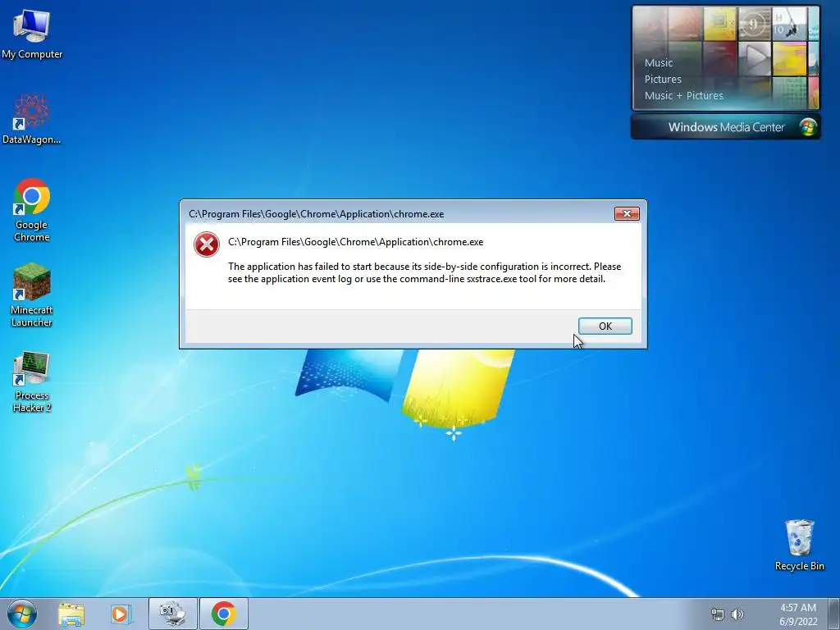Open Windows Media Center gadget bar

point(725,127)
